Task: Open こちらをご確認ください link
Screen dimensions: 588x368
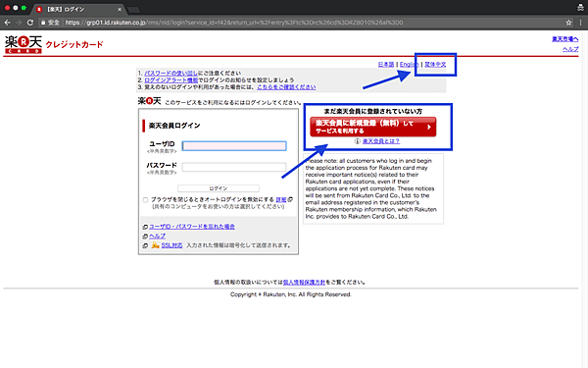Action: click(286, 87)
